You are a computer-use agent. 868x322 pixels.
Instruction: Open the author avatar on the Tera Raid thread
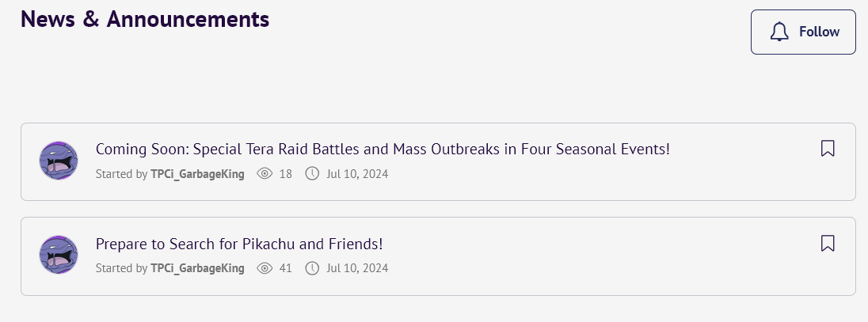coord(59,161)
